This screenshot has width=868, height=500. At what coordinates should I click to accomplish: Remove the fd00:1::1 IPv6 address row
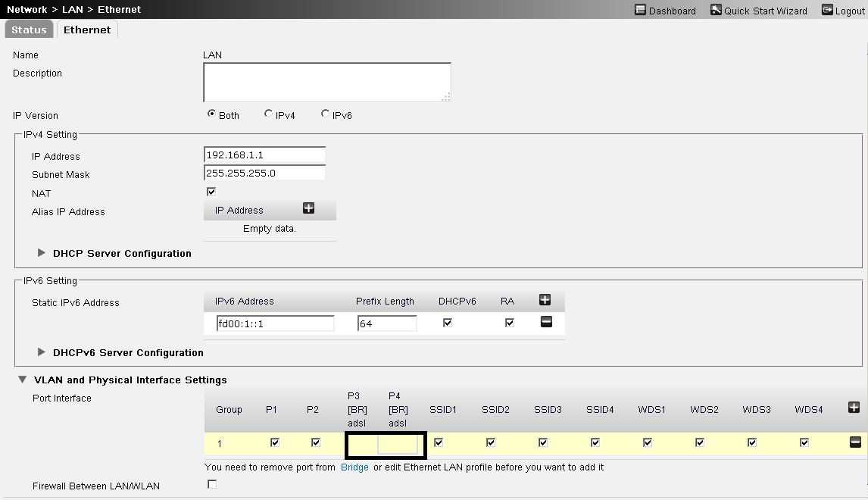point(546,322)
